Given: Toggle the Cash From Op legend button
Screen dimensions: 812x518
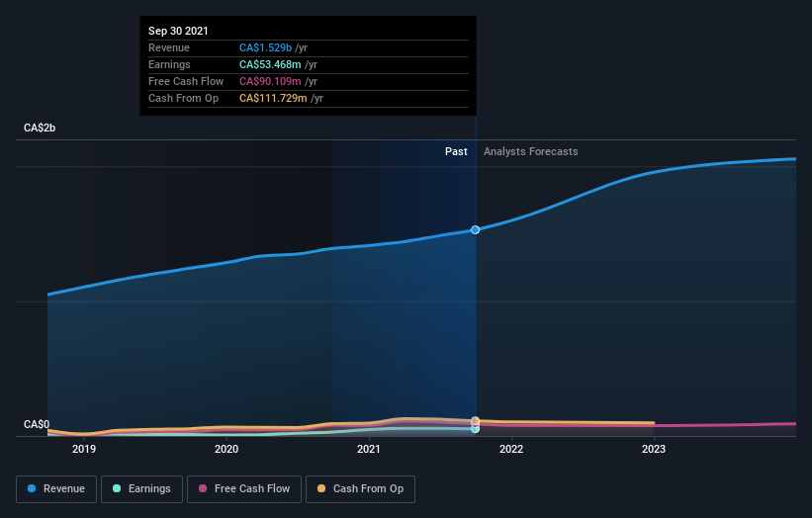Looking at the screenshot, I should pos(360,489).
